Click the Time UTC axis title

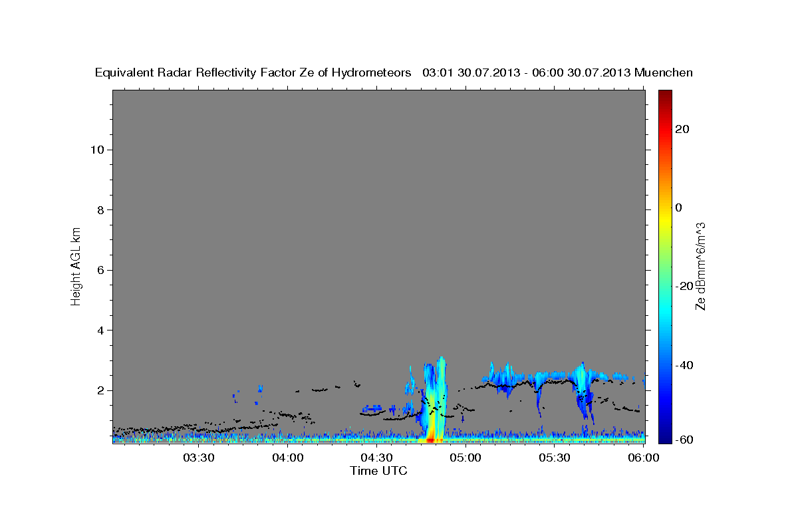[x=378, y=471]
